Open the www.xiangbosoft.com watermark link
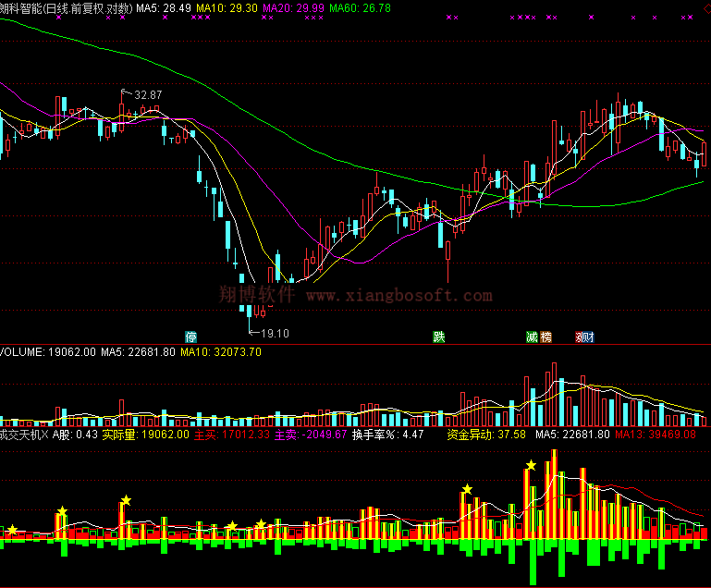The width and height of the screenshot is (711, 588). tap(398, 296)
